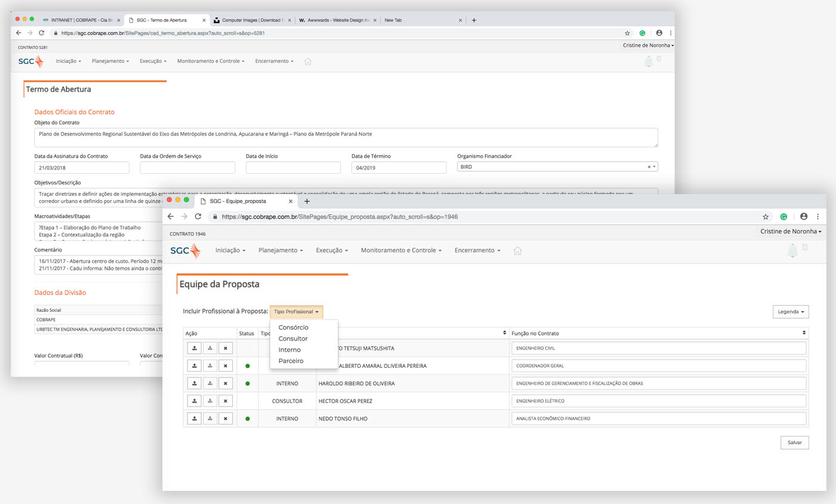Open Organismo Financiador BIRD combo box
836x504 pixels.
pyautogui.click(x=557, y=167)
